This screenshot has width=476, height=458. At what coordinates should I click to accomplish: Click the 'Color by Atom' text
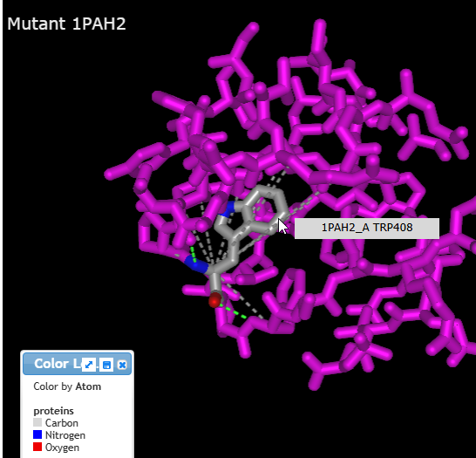(x=67, y=386)
